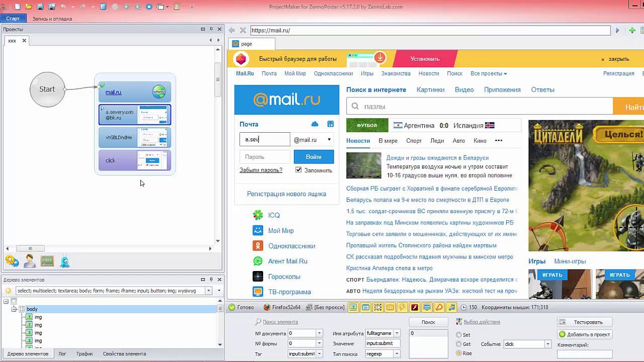Click the yellow star icon beside the element filter
Image resolution: width=644 pixels, height=362 pixels.
point(8,291)
